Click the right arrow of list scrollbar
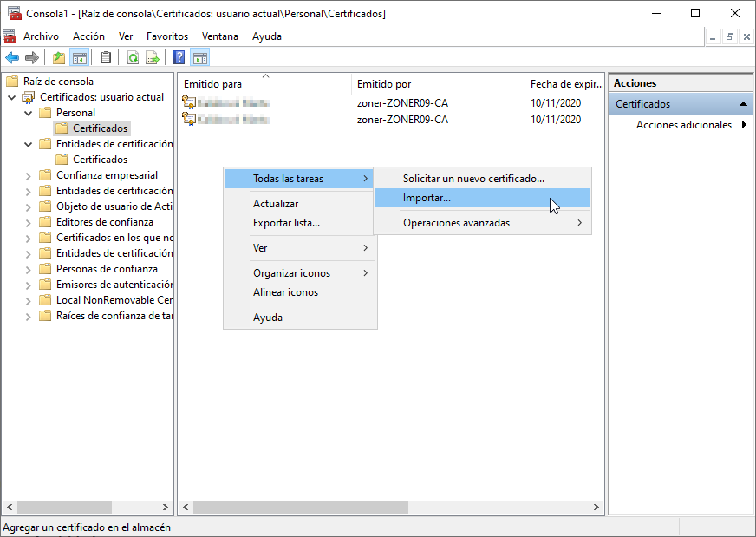 (596, 508)
